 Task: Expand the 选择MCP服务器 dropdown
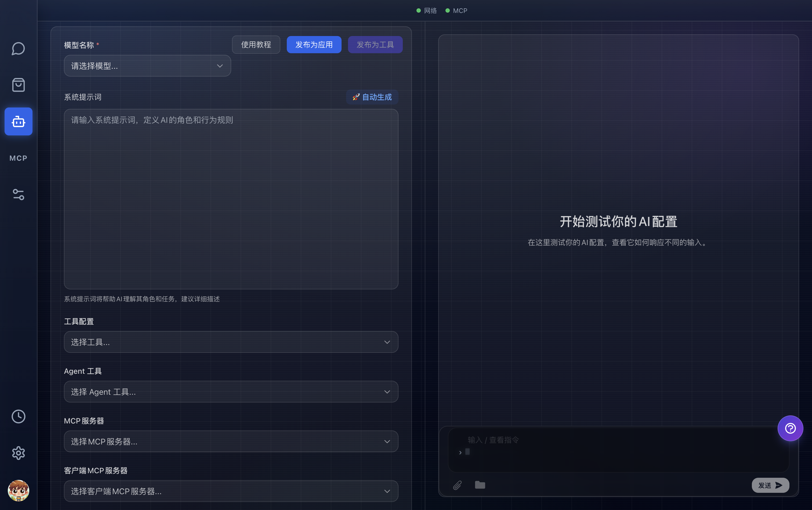pos(231,441)
